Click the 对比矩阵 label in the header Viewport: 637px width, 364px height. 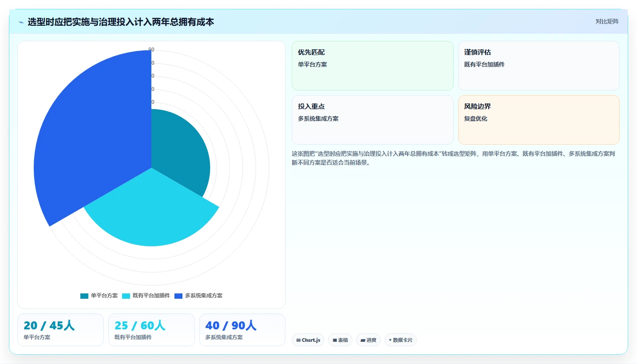pos(607,21)
